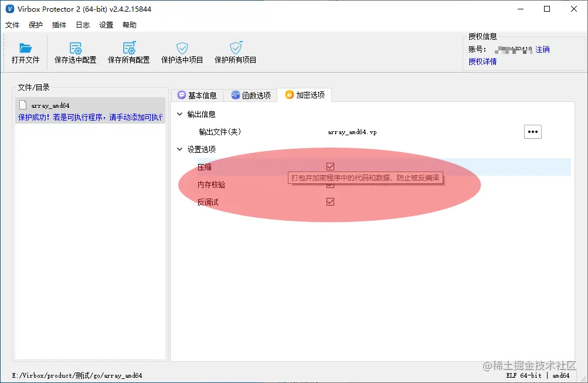Click the 压缩 option label
The width and height of the screenshot is (588, 383).
tap(205, 167)
